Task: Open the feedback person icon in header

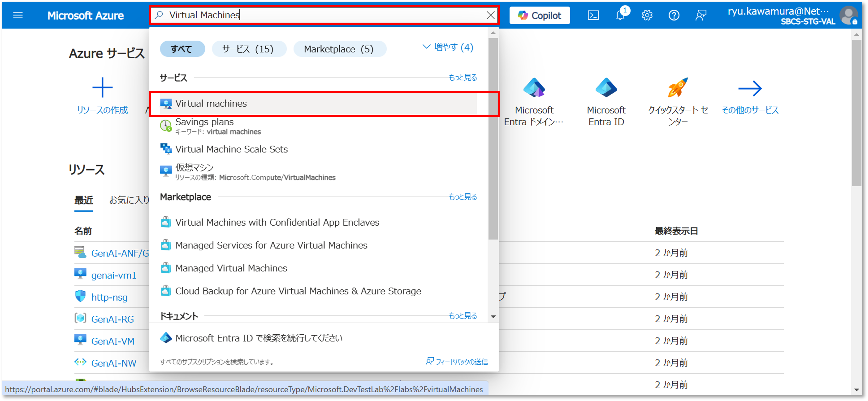Action: (701, 15)
